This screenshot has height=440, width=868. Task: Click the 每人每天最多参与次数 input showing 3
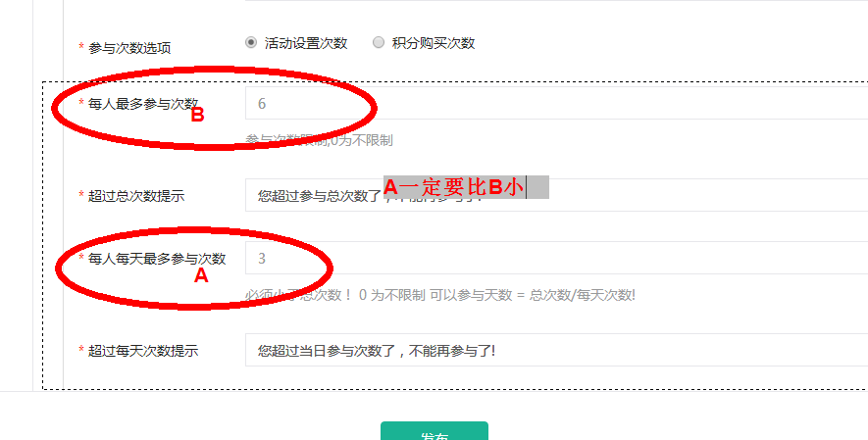tap(556, 258)
